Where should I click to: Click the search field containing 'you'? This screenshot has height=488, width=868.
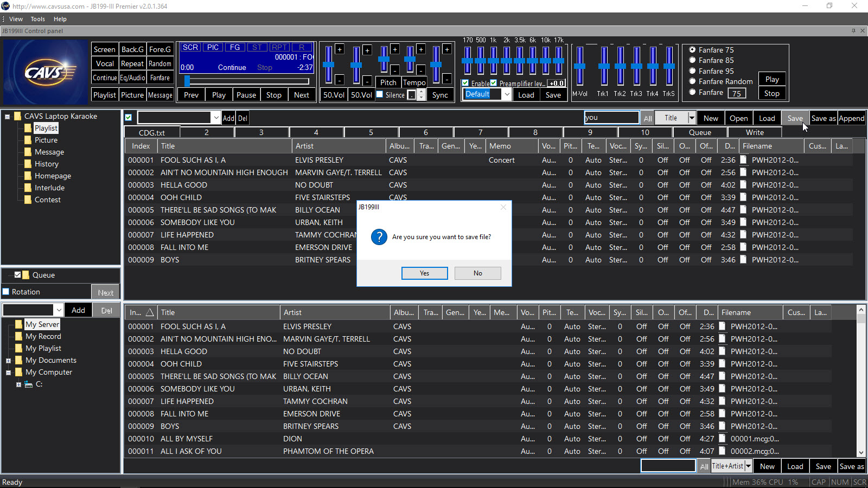coord(611,118)
